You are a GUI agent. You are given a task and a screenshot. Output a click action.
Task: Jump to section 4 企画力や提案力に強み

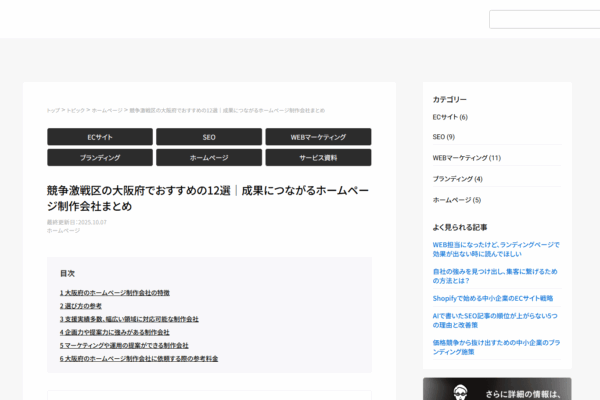[114, 332]
